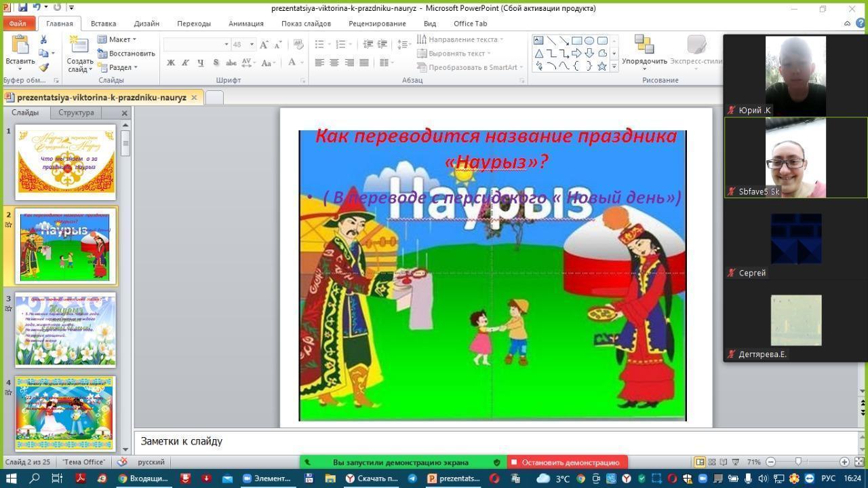Open the font size dropdown
Image resolution: width=868 pixels, height=488 pixels.
point(252,44)
